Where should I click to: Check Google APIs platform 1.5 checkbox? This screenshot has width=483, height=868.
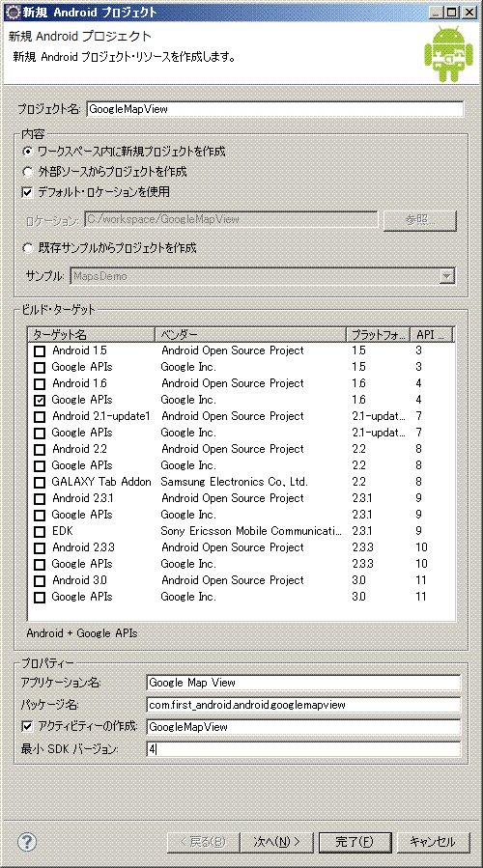click(40, 367)
